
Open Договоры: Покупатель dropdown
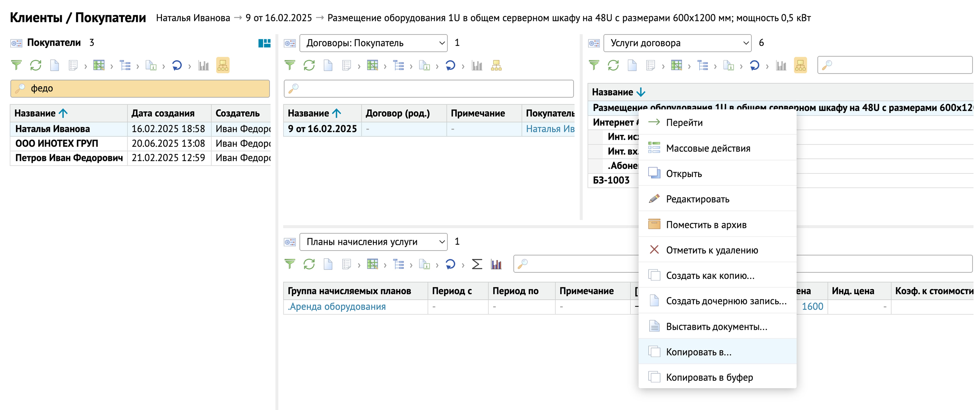(x=374, y=43)
